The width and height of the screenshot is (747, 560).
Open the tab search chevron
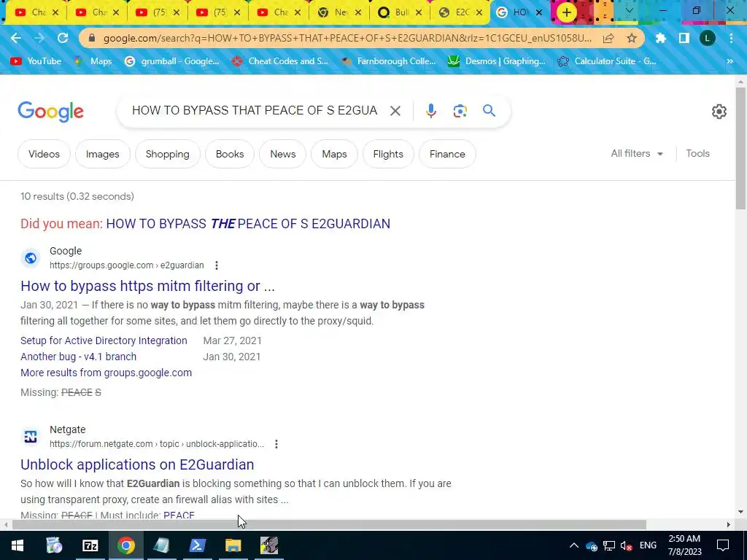630,10
